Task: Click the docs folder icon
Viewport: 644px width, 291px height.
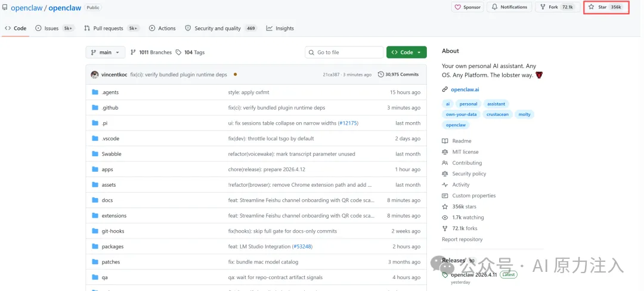Action: click(95, 200)
